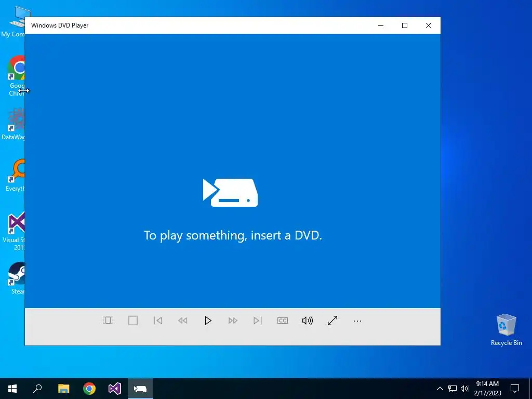Stop playback with the square button
Screen dimensions: 532x399
click(x=133, y=320)
